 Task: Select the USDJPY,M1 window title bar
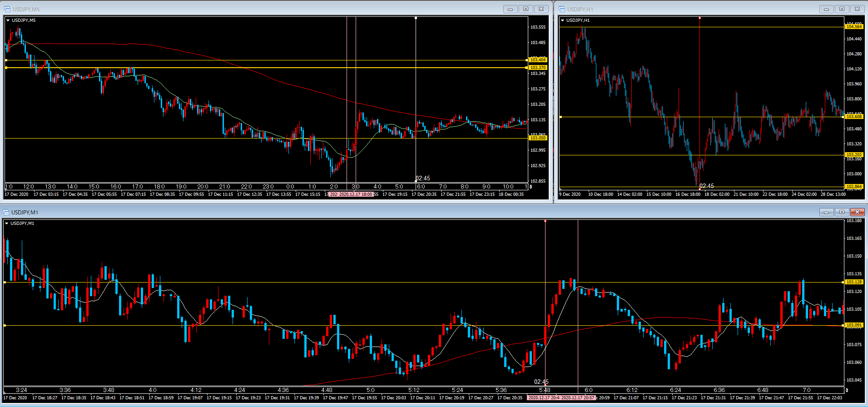tap(409, 212)
